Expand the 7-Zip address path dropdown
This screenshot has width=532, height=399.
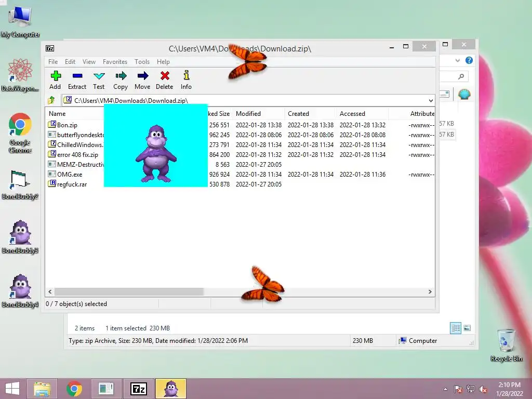pos(431,100)
